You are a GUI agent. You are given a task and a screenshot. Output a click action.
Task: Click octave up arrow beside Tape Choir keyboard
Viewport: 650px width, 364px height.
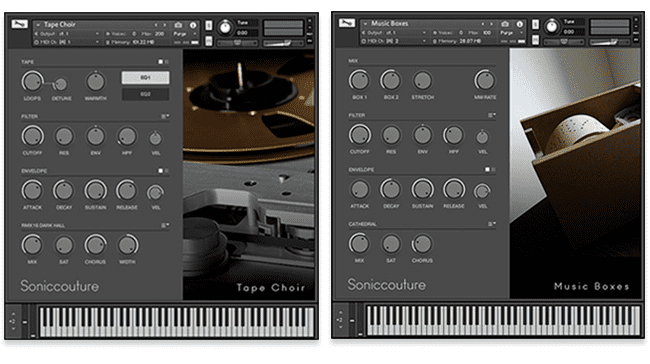pos(13,314)
